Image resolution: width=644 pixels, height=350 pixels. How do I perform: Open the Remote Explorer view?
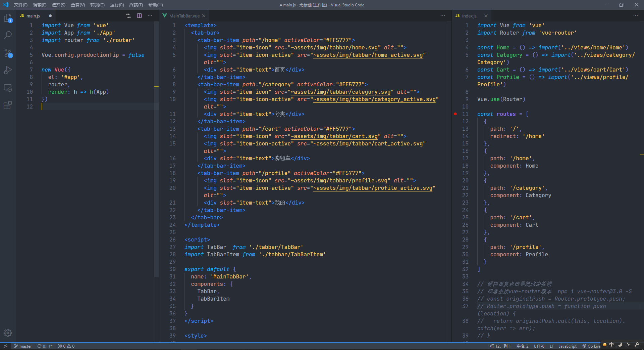click(8, 88)
